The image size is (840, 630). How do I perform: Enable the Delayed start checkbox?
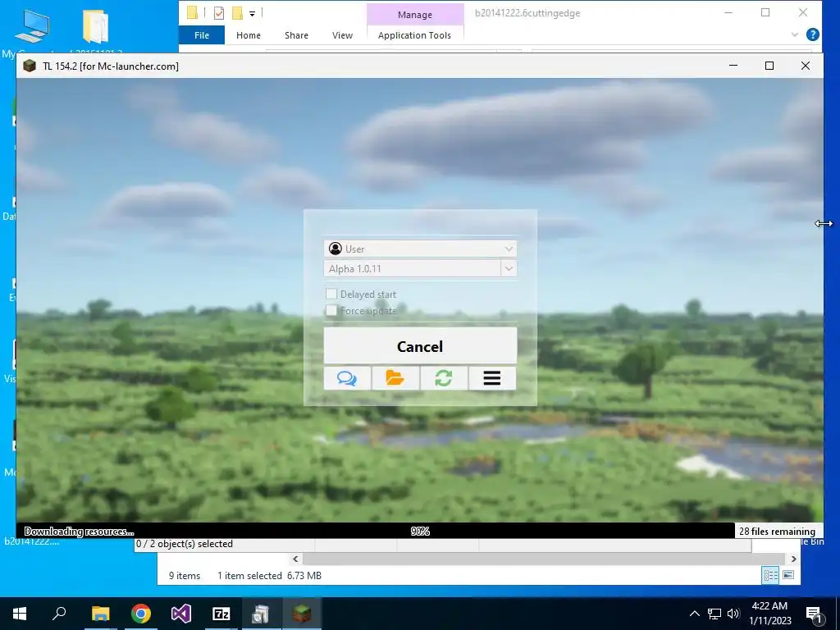click(x=331, y=294)
